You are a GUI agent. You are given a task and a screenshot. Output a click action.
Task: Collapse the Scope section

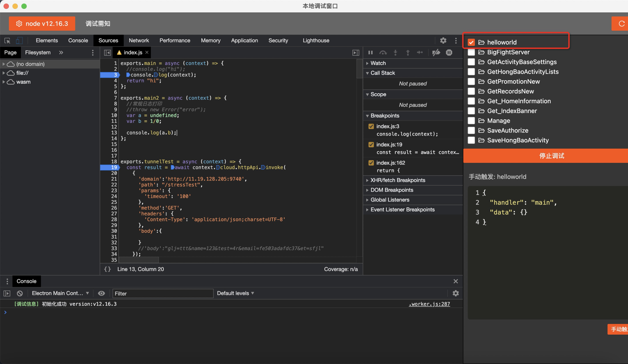click(413, 94)
